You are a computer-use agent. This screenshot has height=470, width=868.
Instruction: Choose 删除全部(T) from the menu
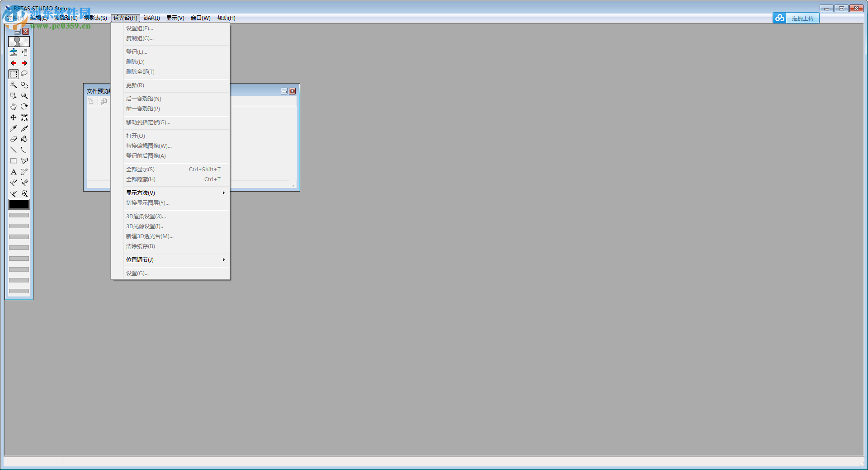point(170,72)
